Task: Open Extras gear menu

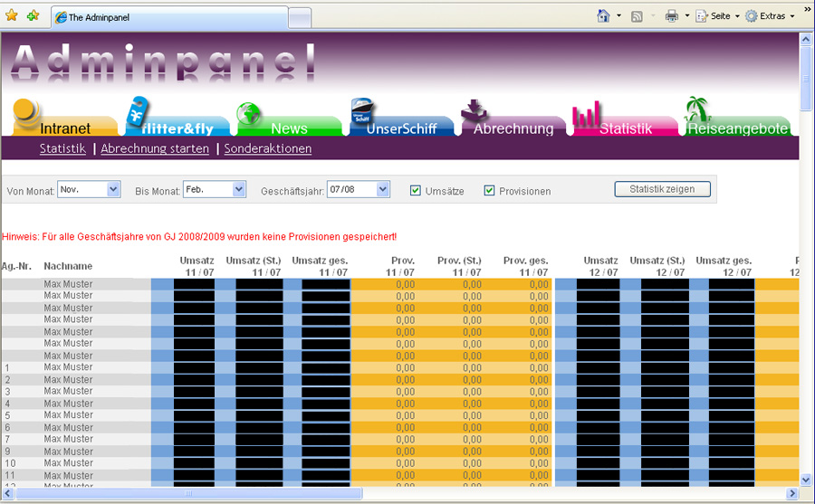Action: point(770,16)
